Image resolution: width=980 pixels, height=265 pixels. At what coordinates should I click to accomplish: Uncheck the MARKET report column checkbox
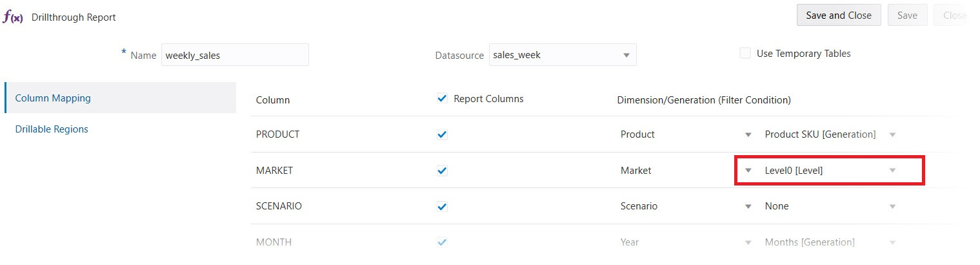[x=442, y=171]
